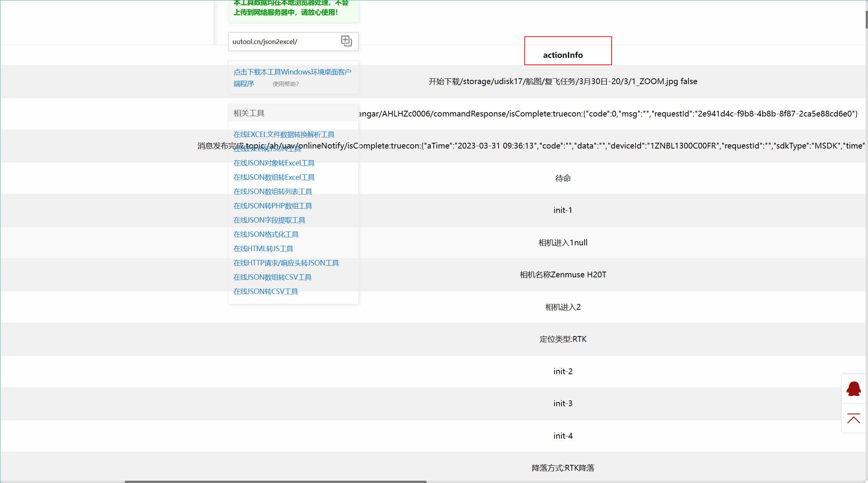Open 在线JSON字段提取工具 link
The height and width of the screenshot is (483, 868).
(x=269, y=220)
